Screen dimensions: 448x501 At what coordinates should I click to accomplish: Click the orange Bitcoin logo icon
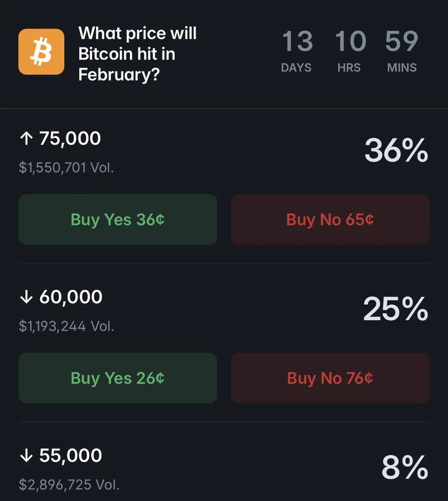point(41,51)
